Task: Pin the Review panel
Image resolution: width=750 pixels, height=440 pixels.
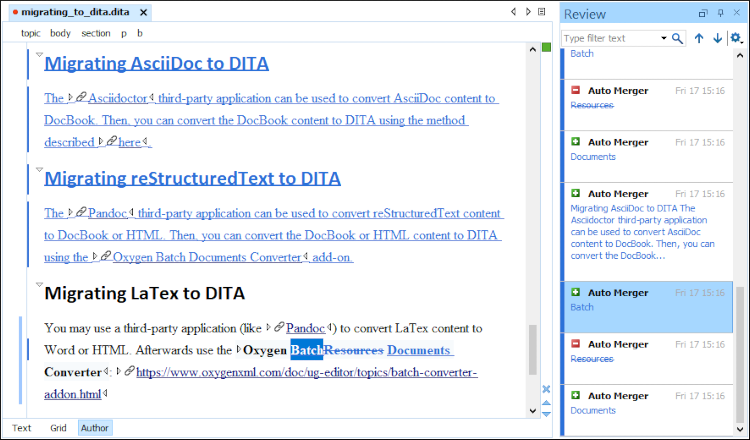Action: tap(719, 13)
